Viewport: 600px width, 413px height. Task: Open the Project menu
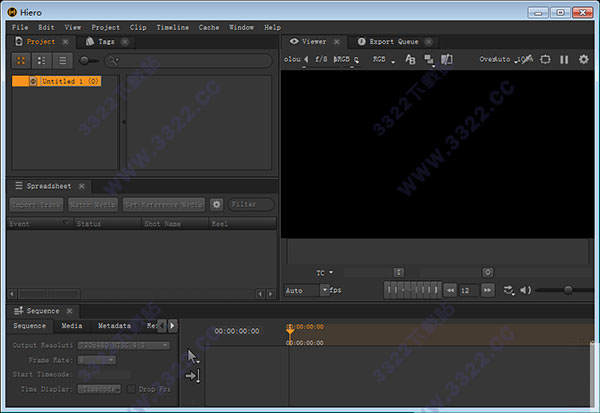(x=105, y=28)
